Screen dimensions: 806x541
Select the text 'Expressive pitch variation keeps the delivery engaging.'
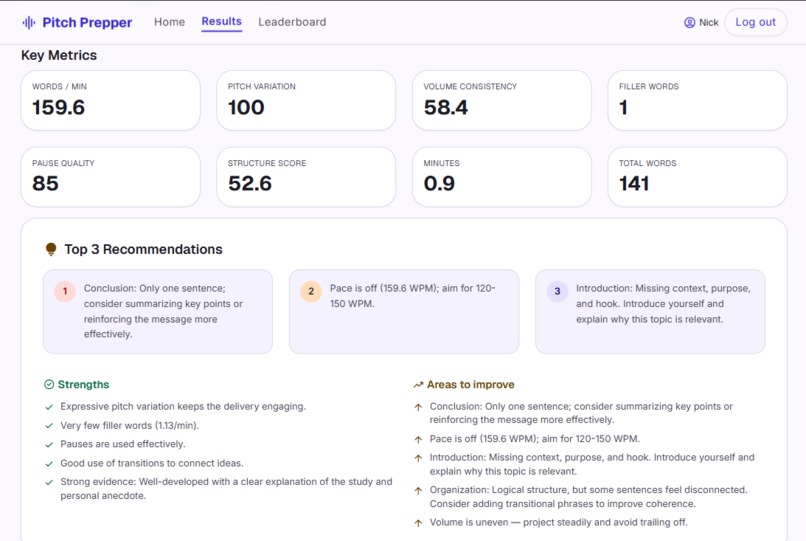point(183,406)
